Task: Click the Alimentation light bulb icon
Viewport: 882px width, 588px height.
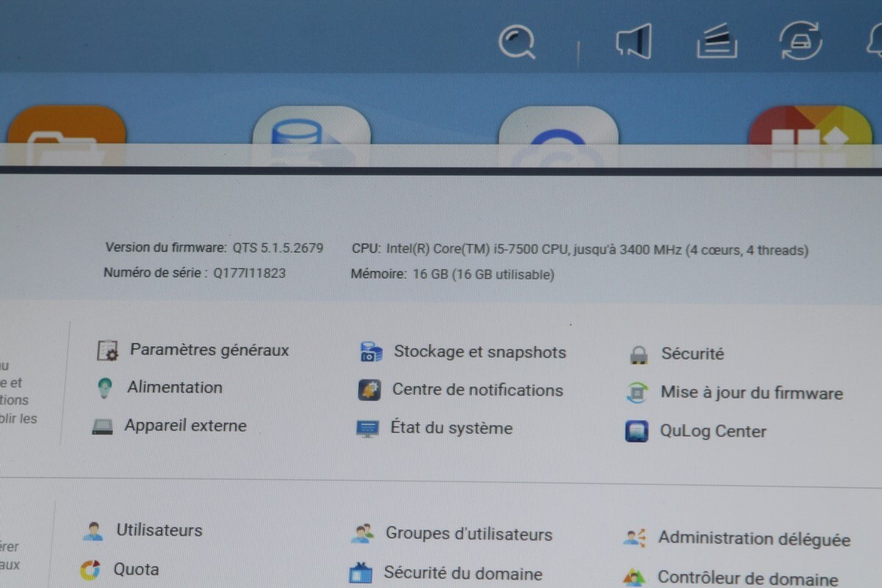Action: click(105, 387)
